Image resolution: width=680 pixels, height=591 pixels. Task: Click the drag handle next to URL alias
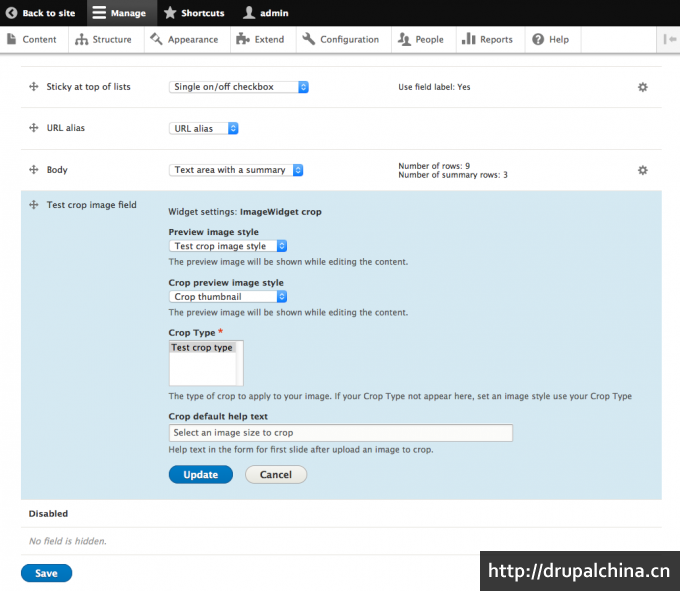[34, 129]
